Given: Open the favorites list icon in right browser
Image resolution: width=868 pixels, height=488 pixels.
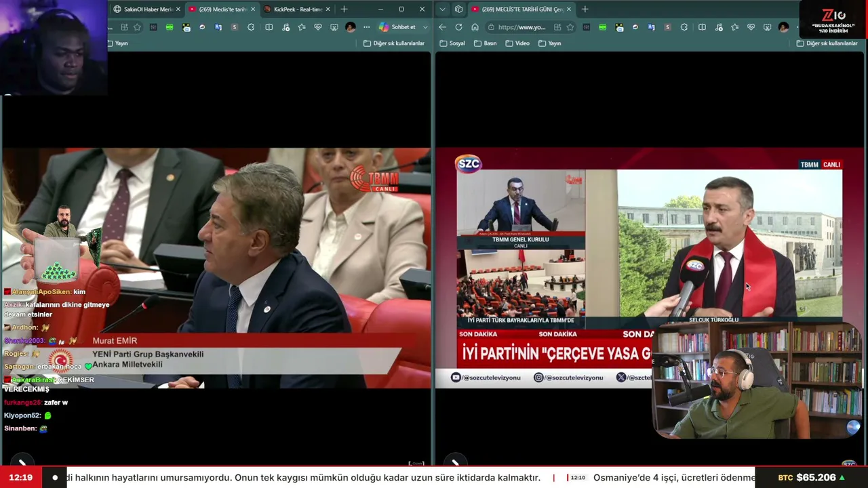Looking at the screenshot, I should 734,27.
